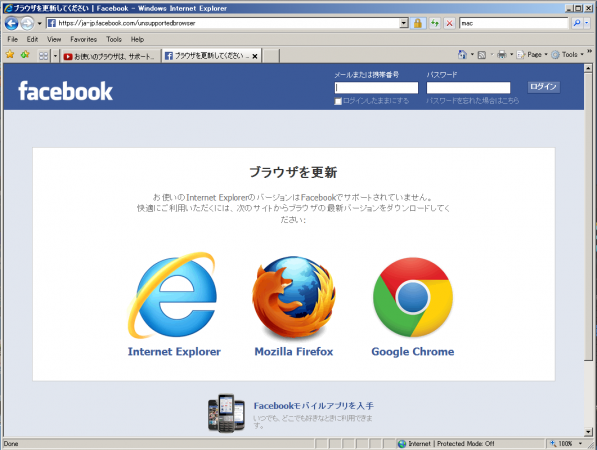Click the zoom level 100% button

(x=562, y=444)
